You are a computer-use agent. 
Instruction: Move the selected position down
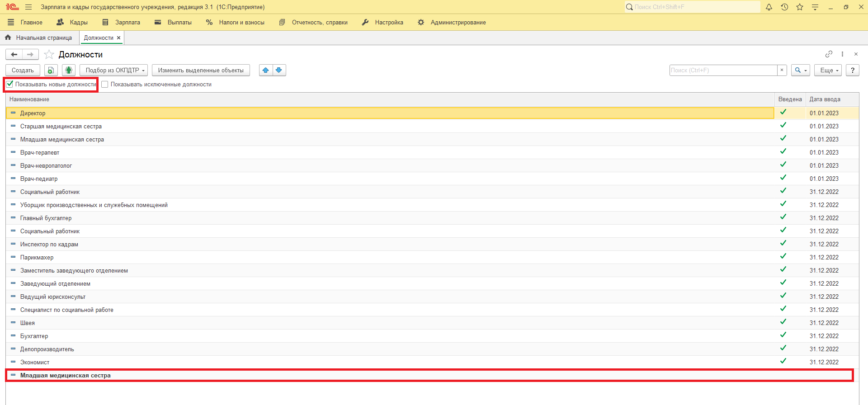[279, 70]
